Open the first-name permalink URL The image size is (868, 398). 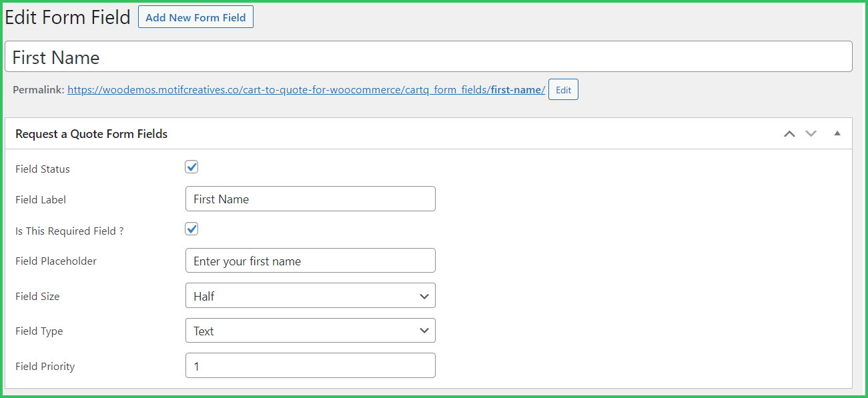(306, 90)
